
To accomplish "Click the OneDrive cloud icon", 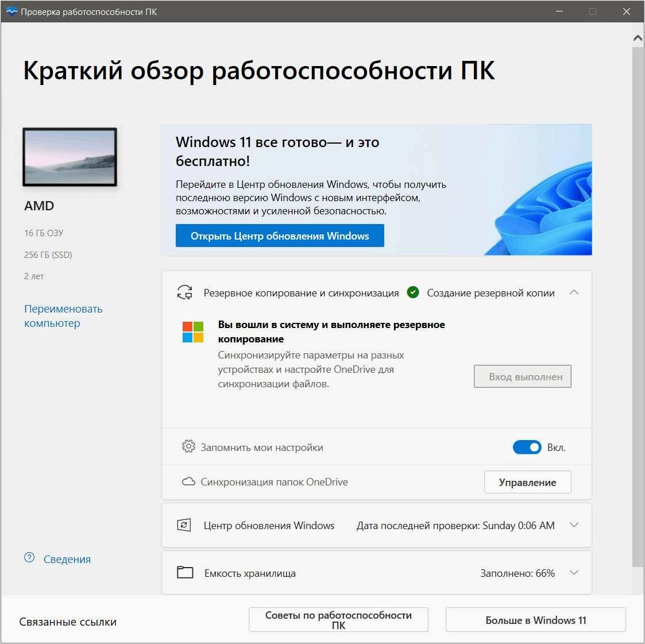I will pos(188,481).
